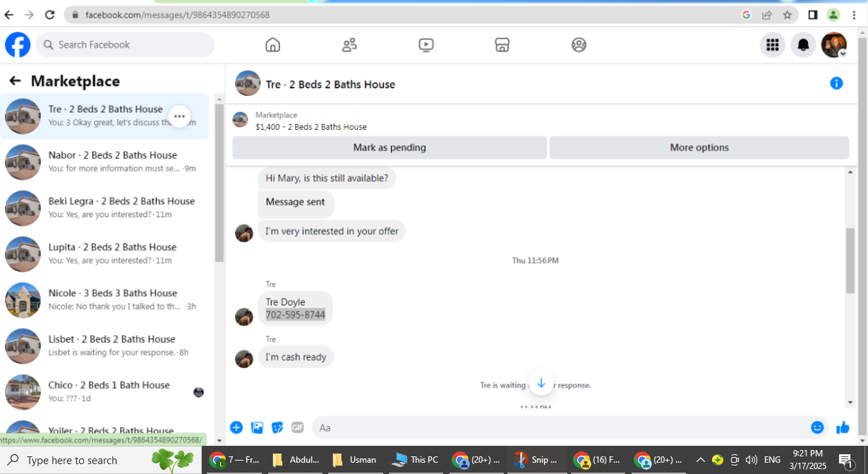868x474 pixels.
Task: Open volume control in system tray
Action: (x=751, y=460)
